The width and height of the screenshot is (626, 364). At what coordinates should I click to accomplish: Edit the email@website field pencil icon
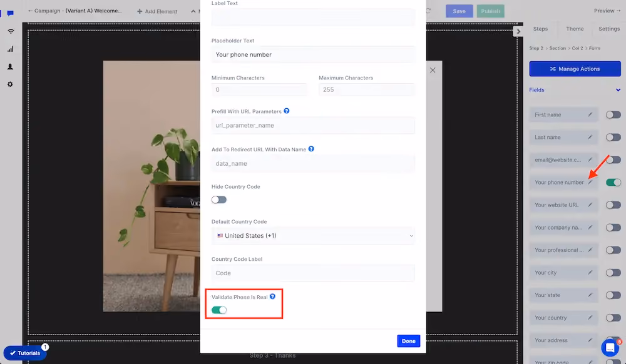click(590, 159)
